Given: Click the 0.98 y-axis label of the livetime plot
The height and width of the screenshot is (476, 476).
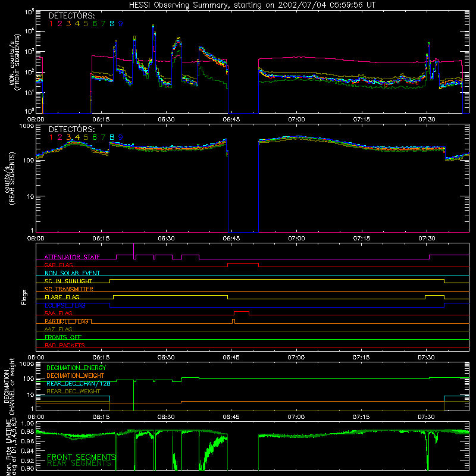Looking at the screenshot, I should coord(27,431).
